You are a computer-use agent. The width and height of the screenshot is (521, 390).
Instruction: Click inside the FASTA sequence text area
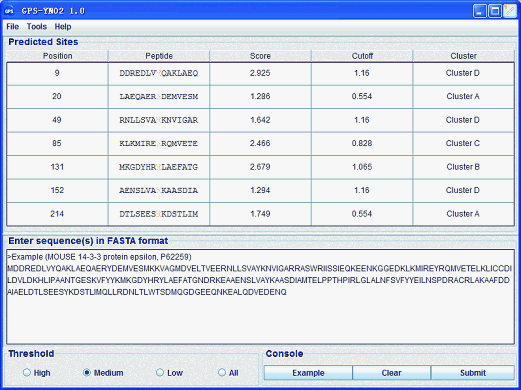click(260, 297)
